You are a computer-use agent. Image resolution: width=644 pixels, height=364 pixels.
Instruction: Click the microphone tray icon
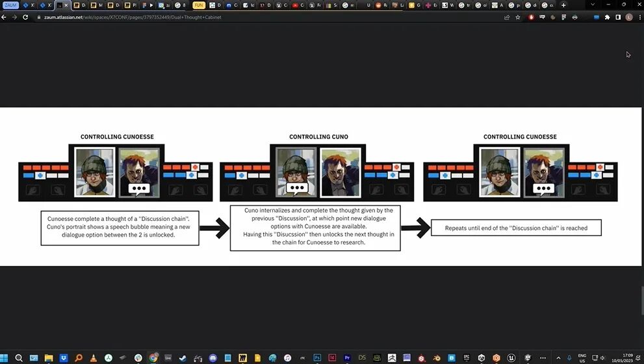click(569, 358)
